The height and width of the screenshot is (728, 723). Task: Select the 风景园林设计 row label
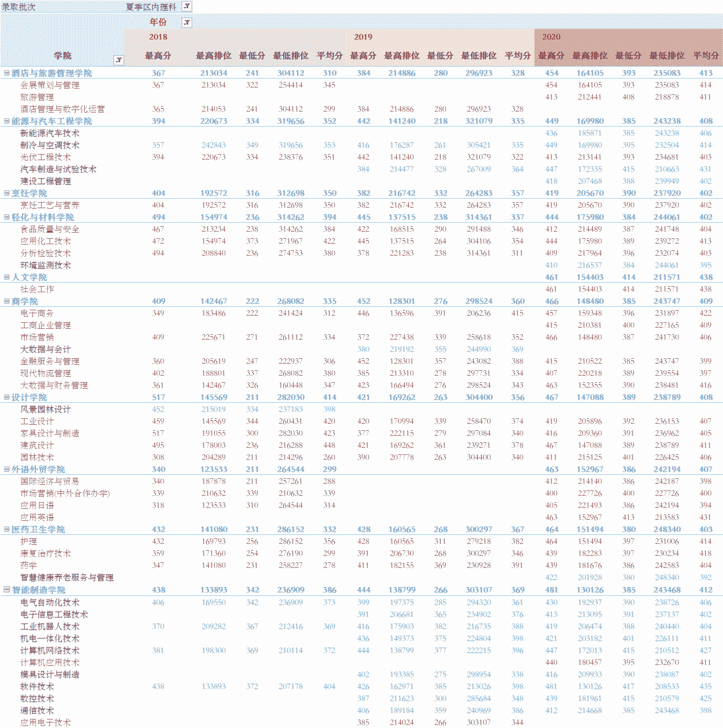tap(46, 409)
